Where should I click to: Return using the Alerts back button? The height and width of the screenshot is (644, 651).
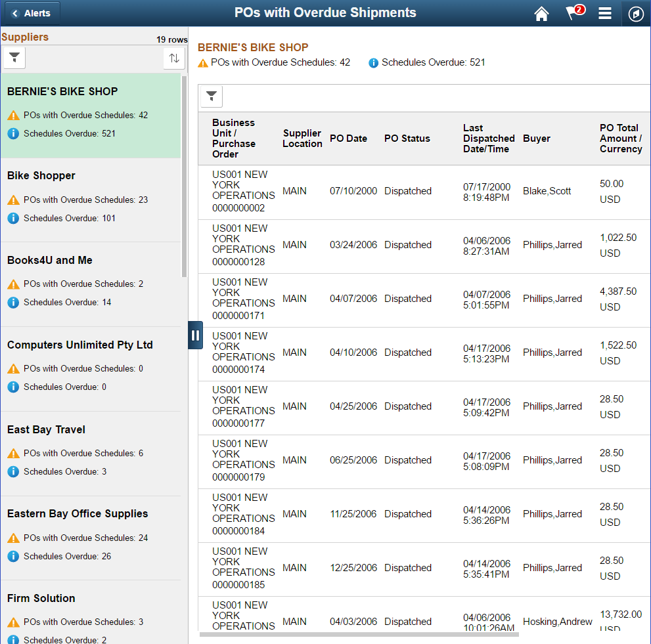coord(31,12)
